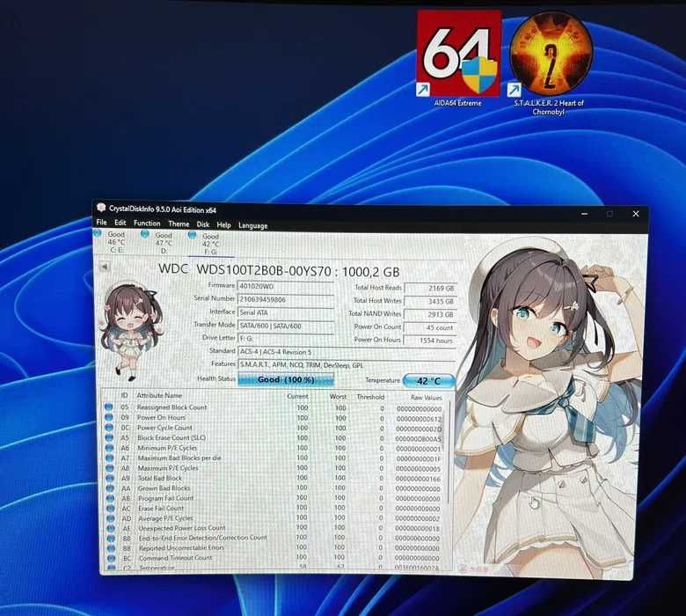This screenshot has width=686, height=616.
Task: Click the status orb for Erase Fail Count
Action: [x=111, y=509]
